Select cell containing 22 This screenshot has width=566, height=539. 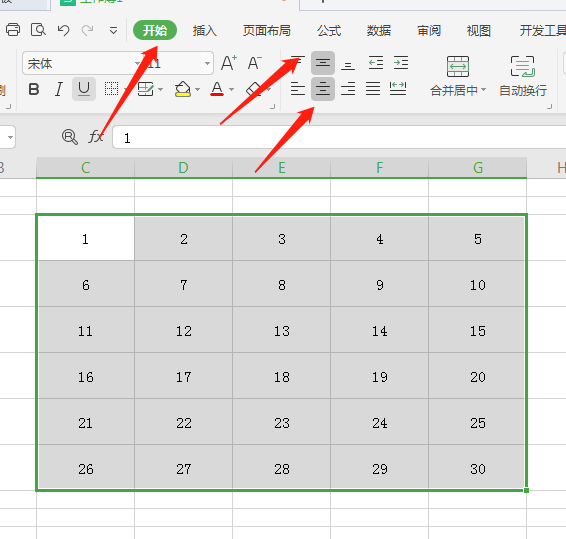[183, 422]
